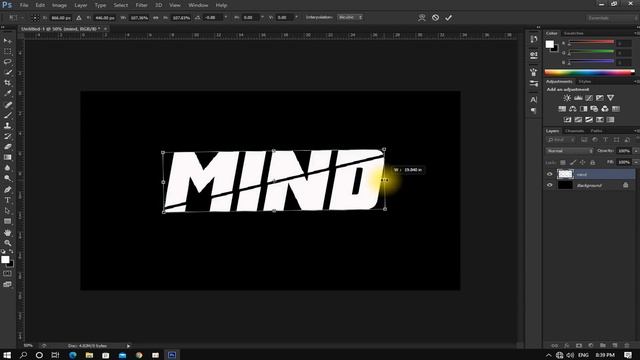Switch to warp mode icon in options bar
This screenshot has height=360, width=640.
tap(422, 18)
